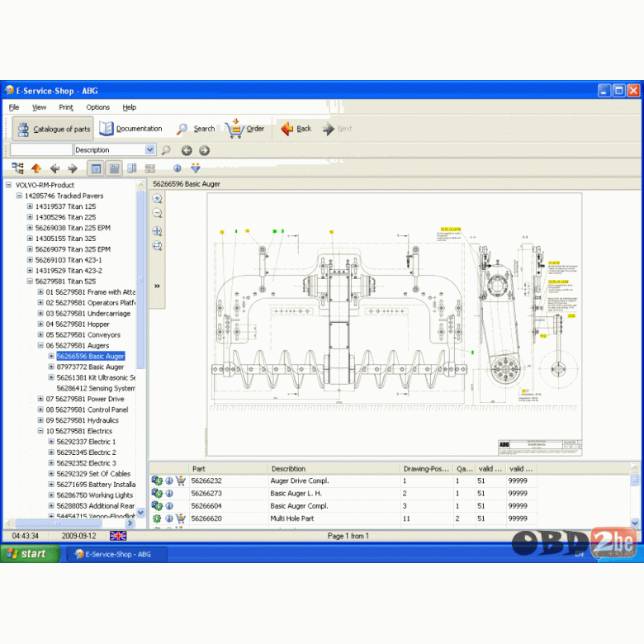This screenshot has height=644, width=644.
Task: Open the View menu
Action: click(39, 107)
